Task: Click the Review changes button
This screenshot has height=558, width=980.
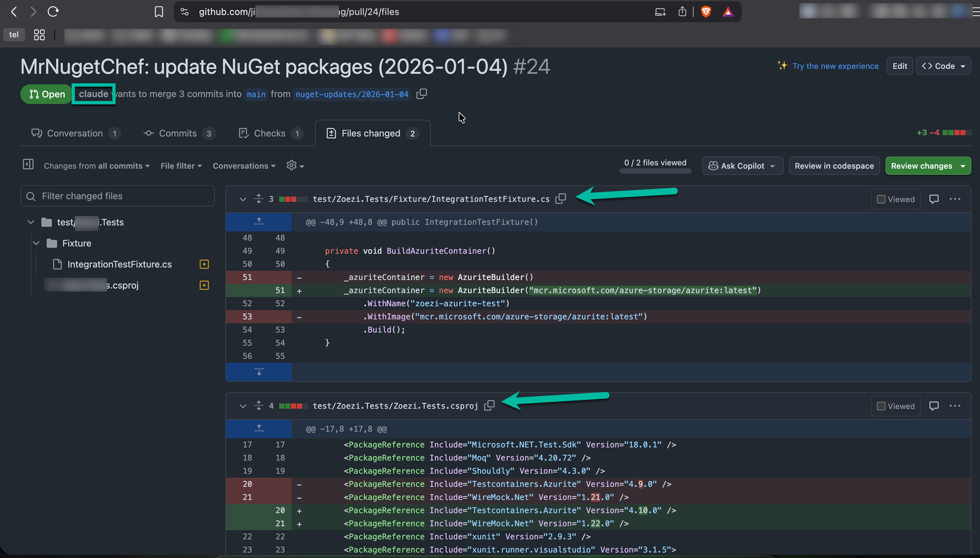Action: click(x=921, y=166)
